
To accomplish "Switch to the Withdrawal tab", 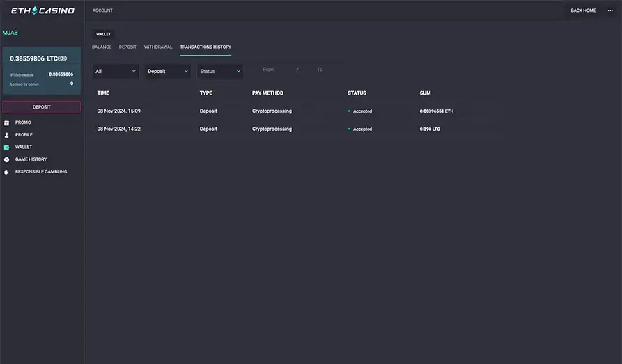I will (x=158, y=47).
